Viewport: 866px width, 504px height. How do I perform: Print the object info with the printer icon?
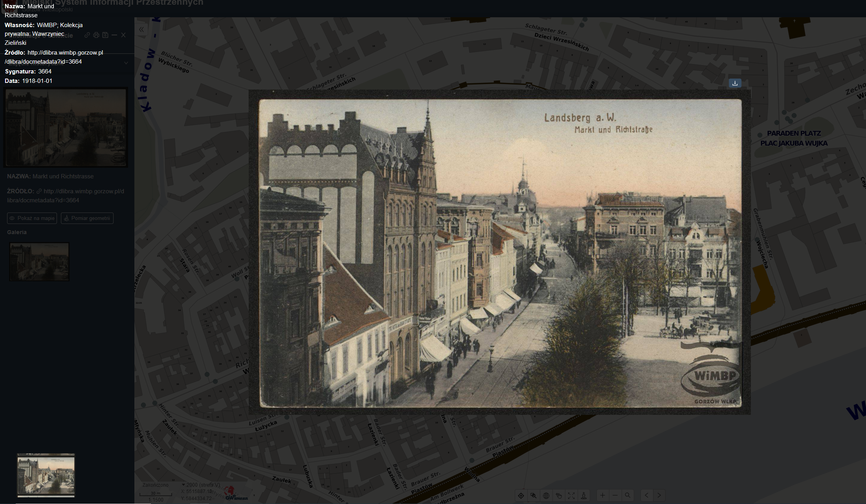pyautogui.click(x=96, y=35)
